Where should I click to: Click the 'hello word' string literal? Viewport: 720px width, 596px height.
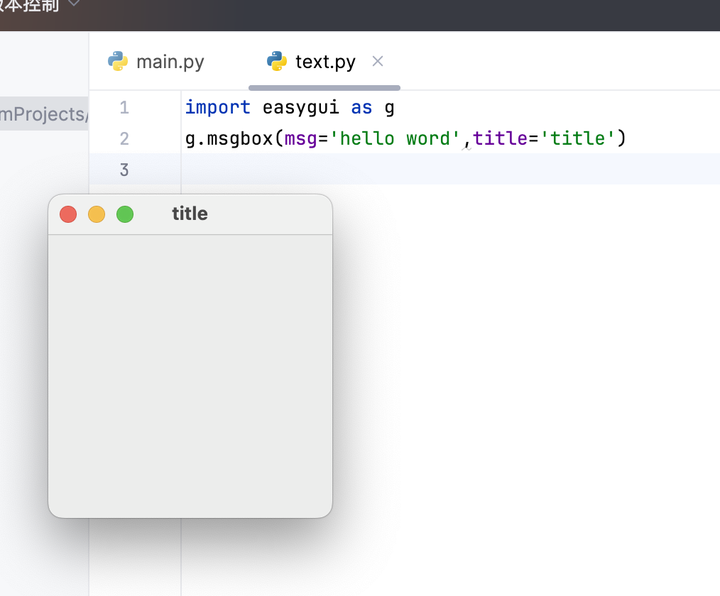tap(395, 138)
